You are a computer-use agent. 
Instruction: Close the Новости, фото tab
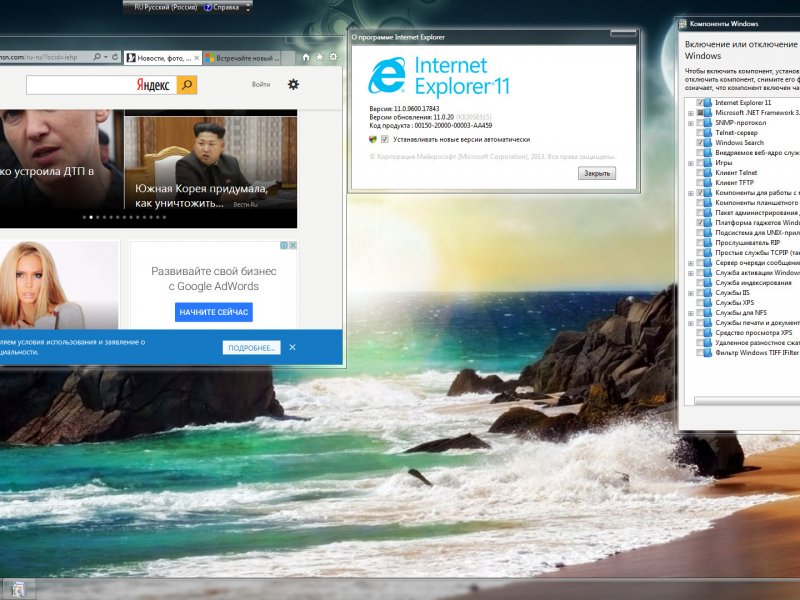pyautogui.click(x=196, y=58)
